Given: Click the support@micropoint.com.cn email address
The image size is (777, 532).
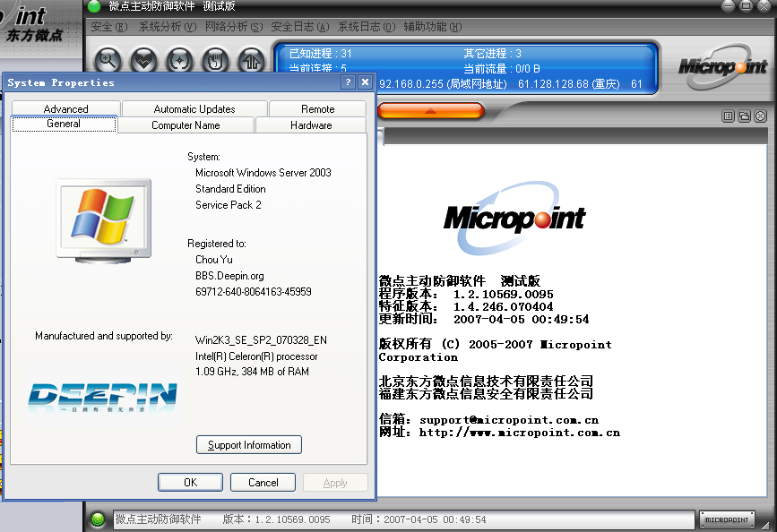Looking at the screenshot, I should [509, 420].
